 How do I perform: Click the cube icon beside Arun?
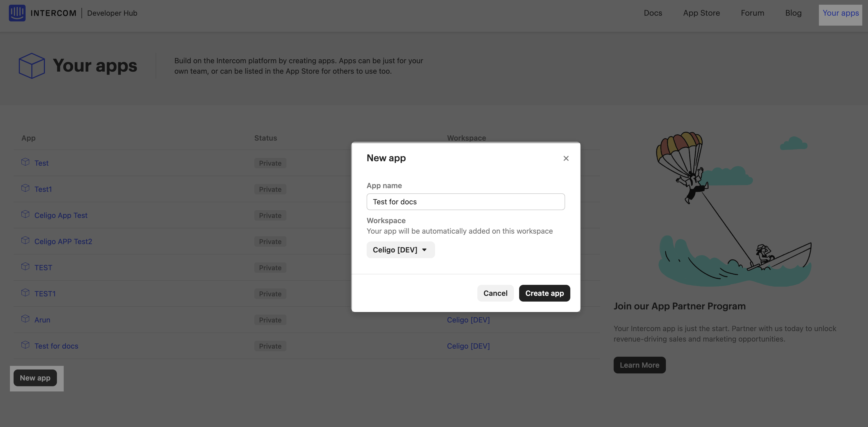(x=25, y=319)
